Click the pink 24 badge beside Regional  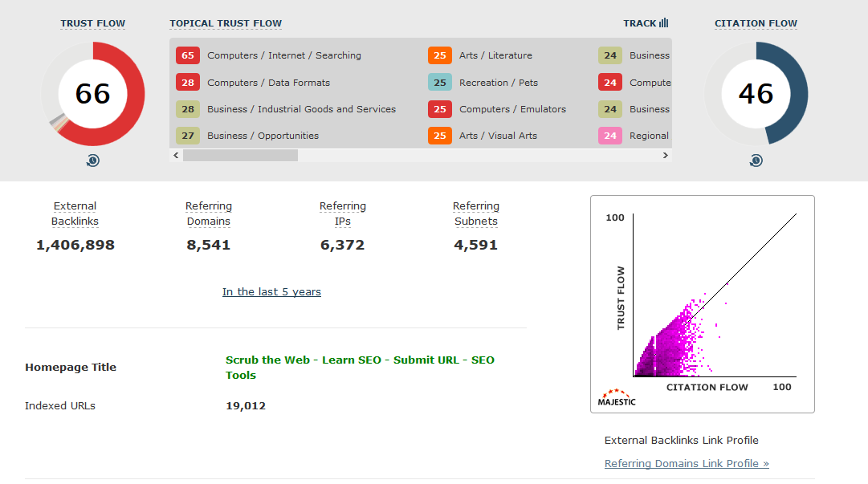click(610, 136)
